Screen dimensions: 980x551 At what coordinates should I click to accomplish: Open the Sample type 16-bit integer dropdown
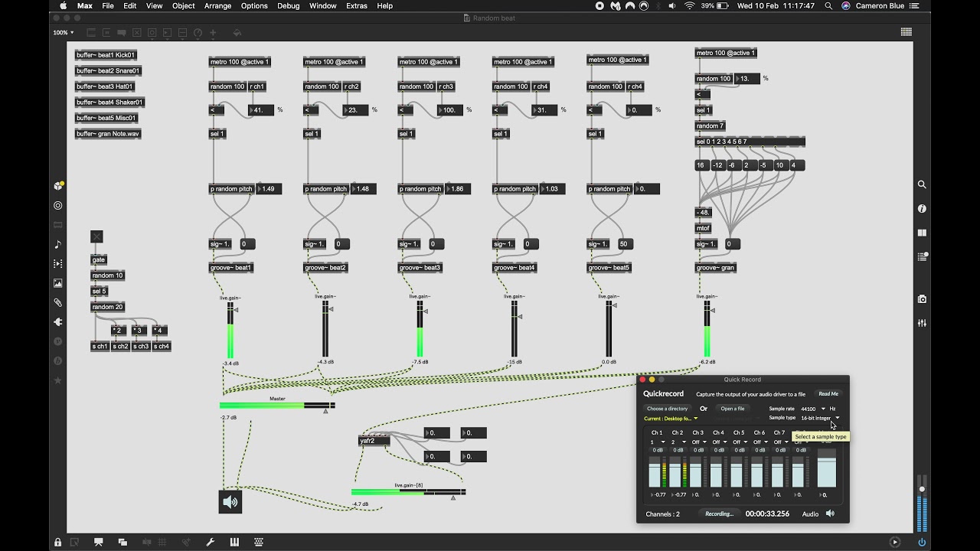click(820, 418)
